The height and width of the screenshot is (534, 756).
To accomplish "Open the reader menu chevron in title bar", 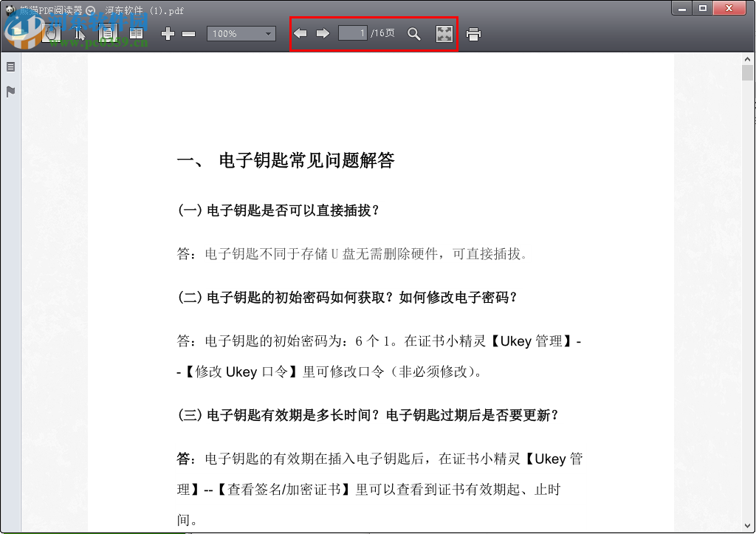I will 89,10.
